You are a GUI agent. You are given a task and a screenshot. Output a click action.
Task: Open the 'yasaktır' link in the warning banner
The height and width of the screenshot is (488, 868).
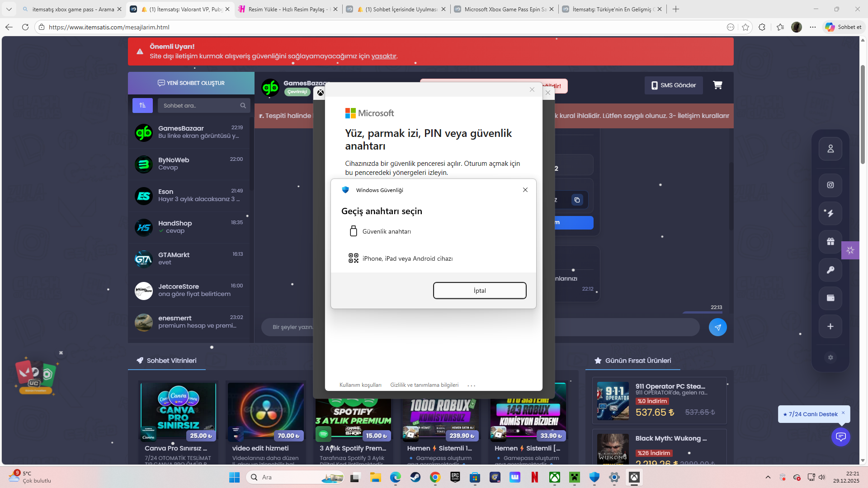pos(384,56)
